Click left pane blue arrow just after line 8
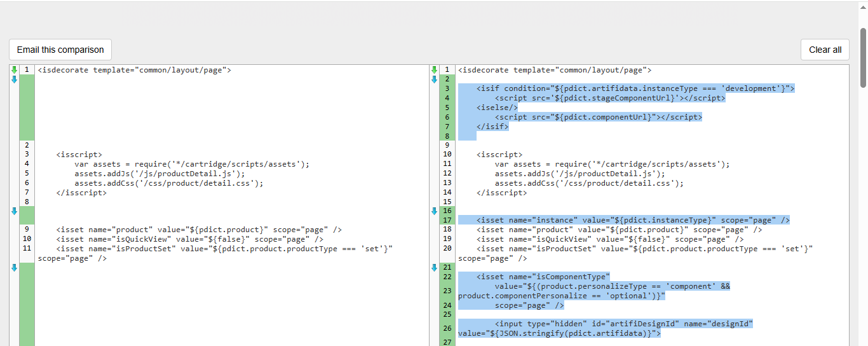 point(14,211)
